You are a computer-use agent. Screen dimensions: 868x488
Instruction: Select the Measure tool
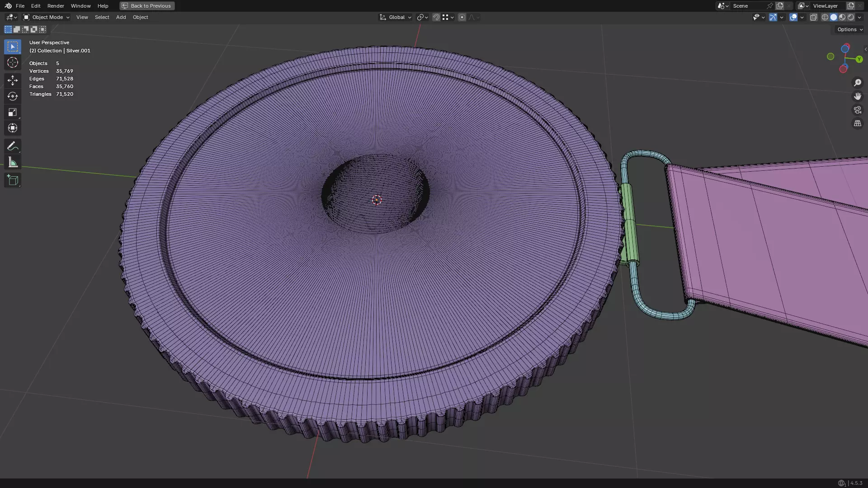(x=13, y=162)
